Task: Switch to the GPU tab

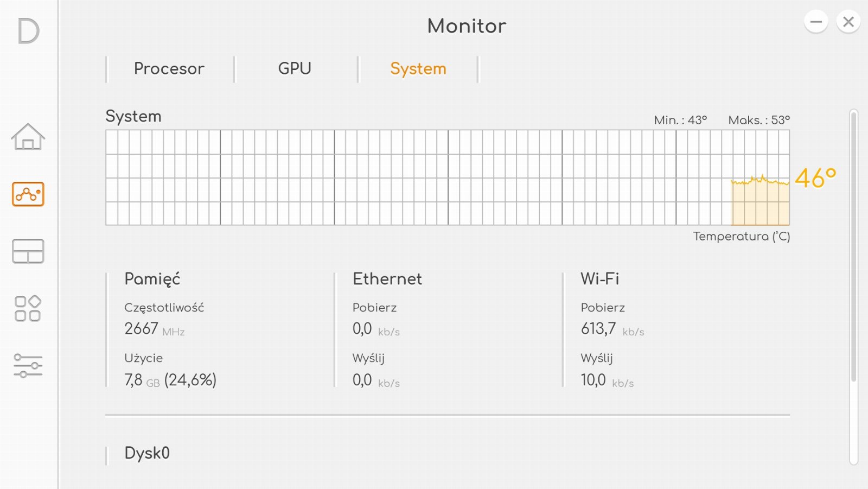Action: click(x=295, y=68)
